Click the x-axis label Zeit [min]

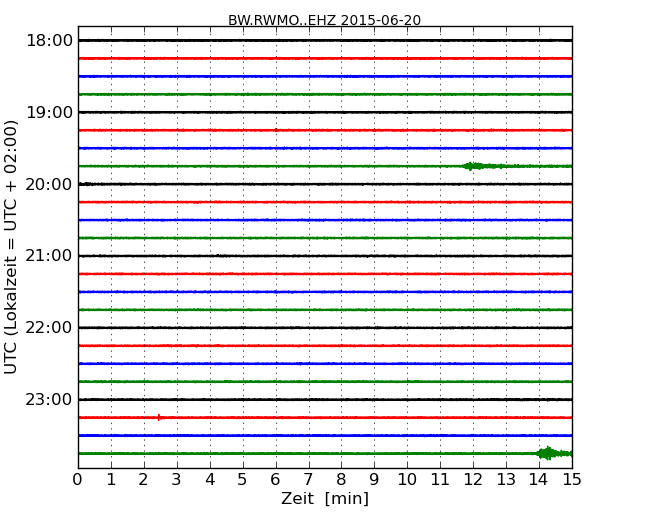325,498
